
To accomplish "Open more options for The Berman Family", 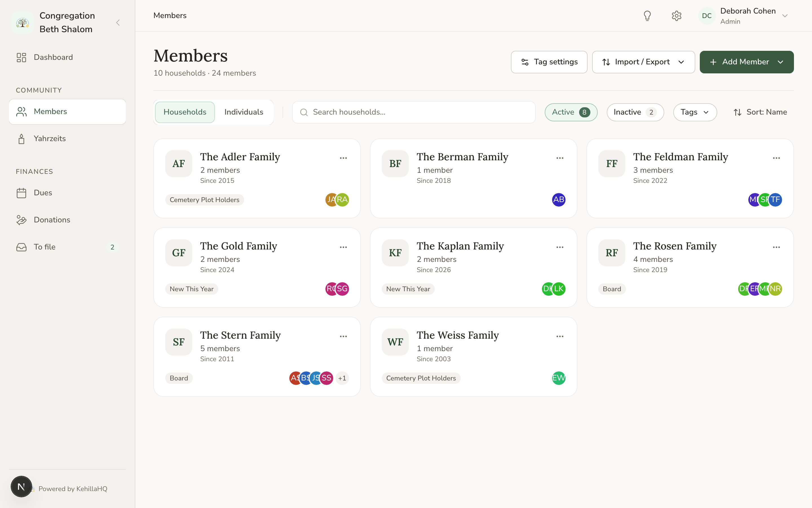I will 560,158.
